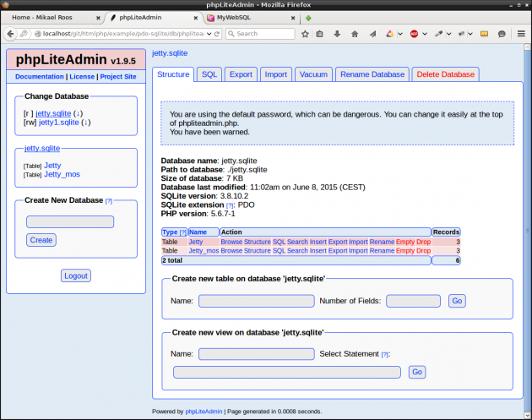Click Empty on the Jetty row
The height and width of the screenshot is (420, 532).
(405, 242)
